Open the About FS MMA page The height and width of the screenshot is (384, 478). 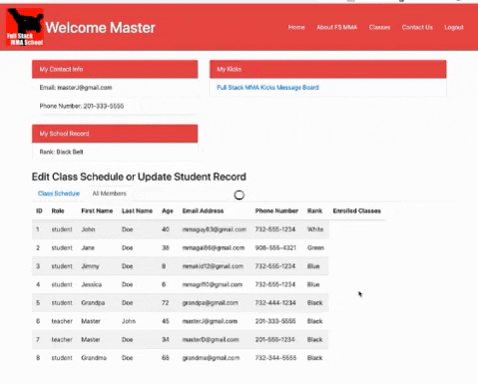coord(337,27)
